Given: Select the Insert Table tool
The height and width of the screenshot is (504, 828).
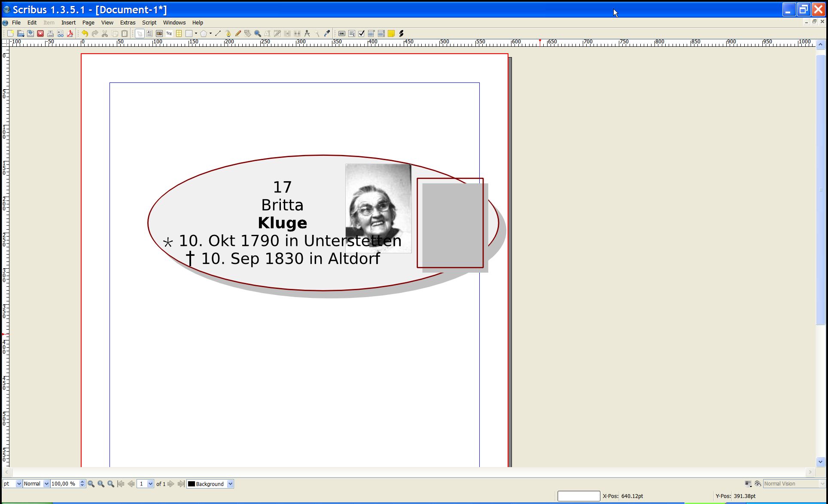Looking at the screenshot, I should [x=179, y=33].
